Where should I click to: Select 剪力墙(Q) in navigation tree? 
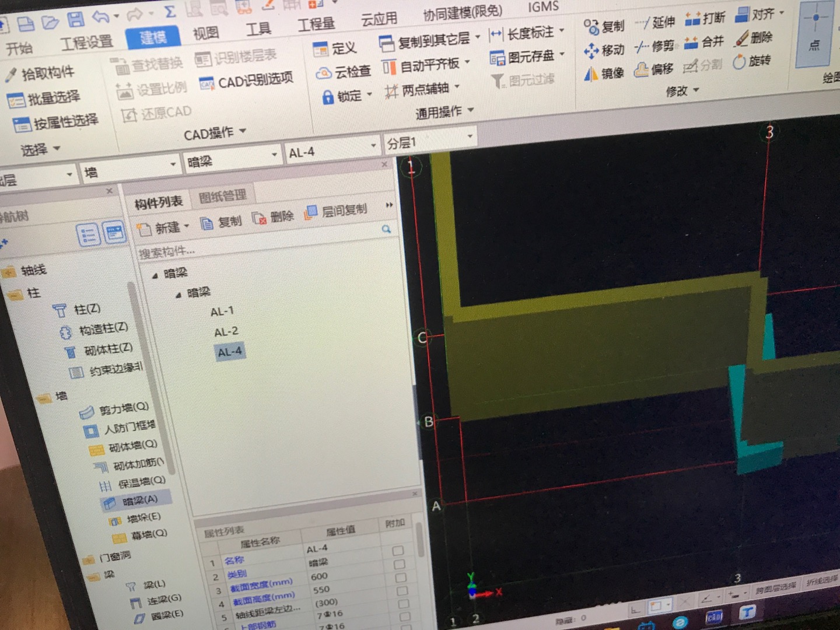[114, 409]
